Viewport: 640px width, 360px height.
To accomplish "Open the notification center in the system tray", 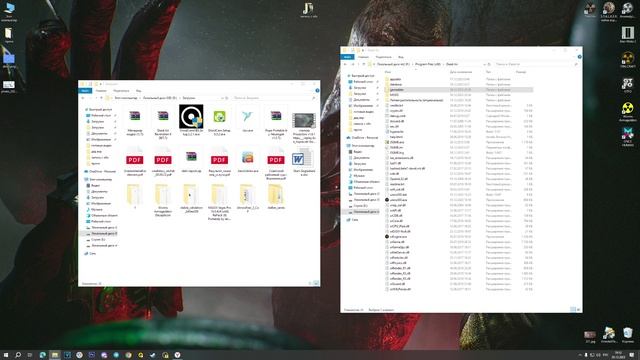I will coord(632,355).
